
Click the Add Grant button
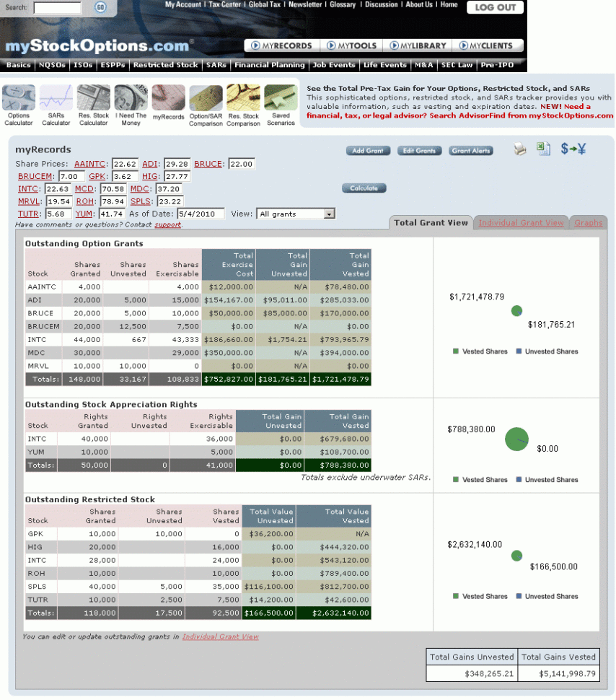[368, 151]
